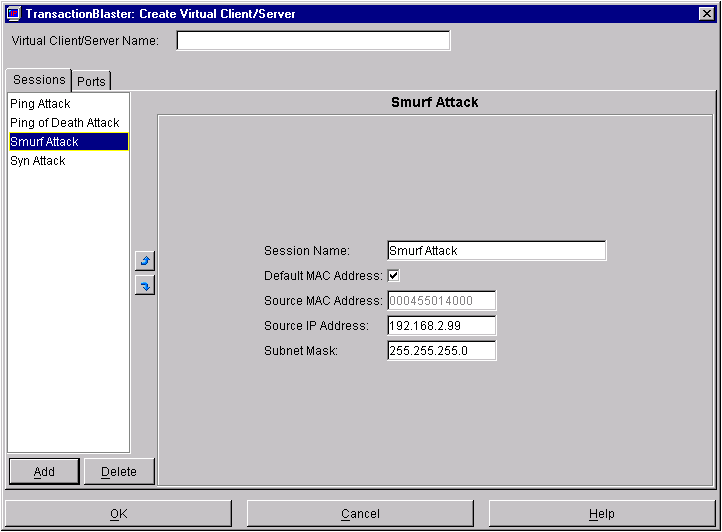Click the Source MAC Address field
The height and width of the screenshot is (532, 722).
point(442,301)
